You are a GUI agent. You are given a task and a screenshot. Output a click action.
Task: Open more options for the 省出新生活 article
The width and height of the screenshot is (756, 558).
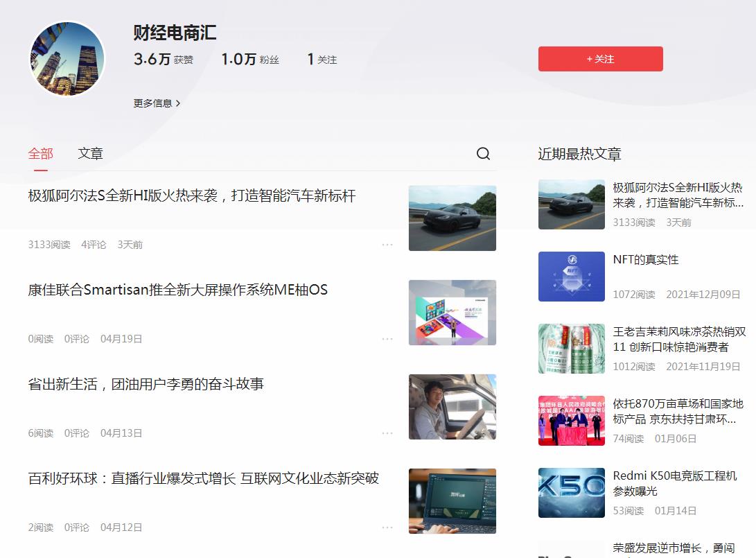point(387,433)
